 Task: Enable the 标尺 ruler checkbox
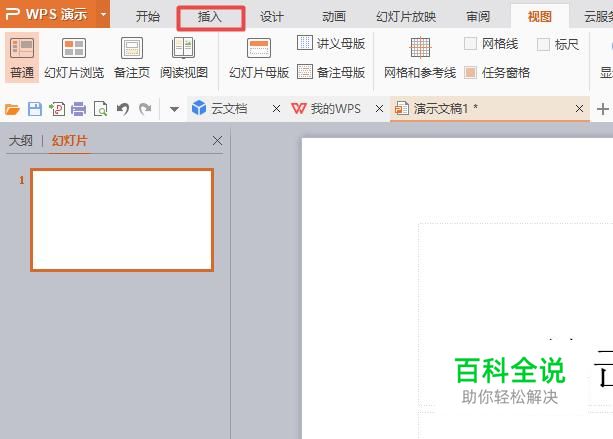(543, 45)
